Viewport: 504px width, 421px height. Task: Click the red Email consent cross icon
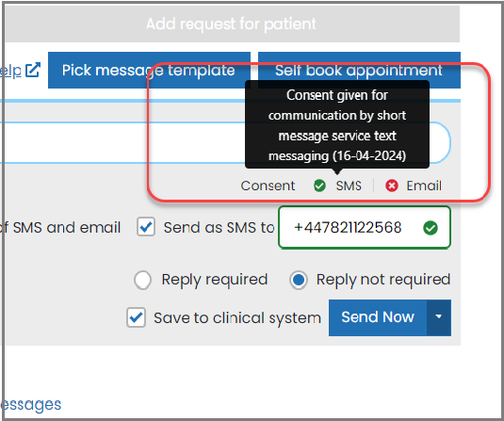pos(392,186)
